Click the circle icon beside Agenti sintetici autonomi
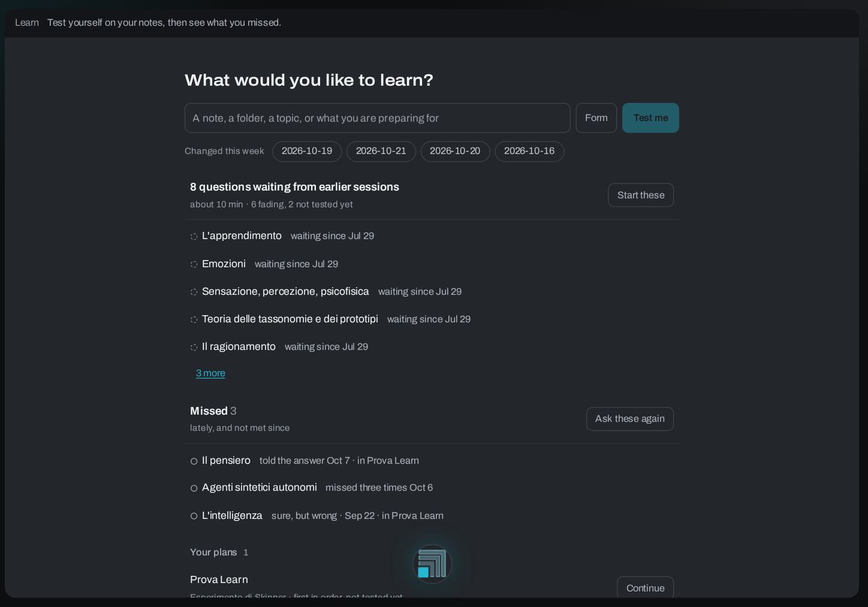Viewport: 868px width, 607px height. click(x=194, y=488)
